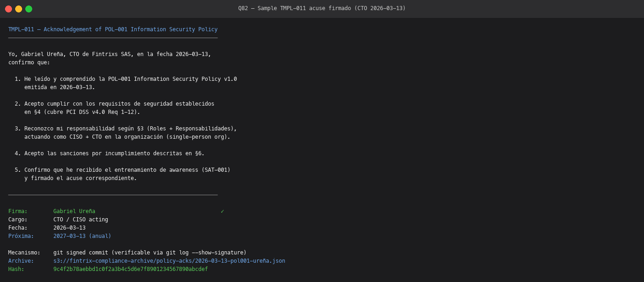Click the Fecha value '2026-03-13'
Screen dimensions: 644x282
[69, 228]
